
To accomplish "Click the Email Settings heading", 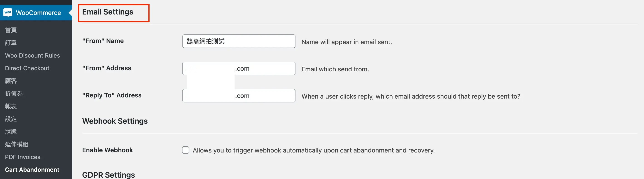I will coord(108,12).
